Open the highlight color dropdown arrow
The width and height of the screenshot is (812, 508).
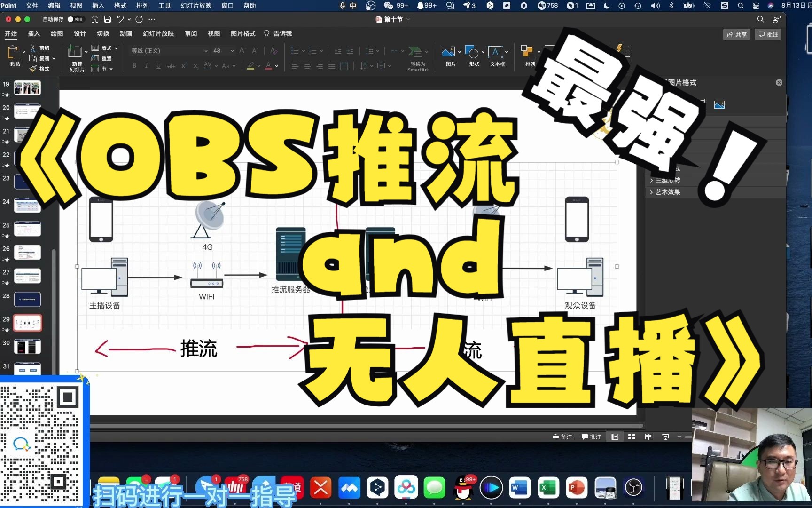click(x=258, y=66)
